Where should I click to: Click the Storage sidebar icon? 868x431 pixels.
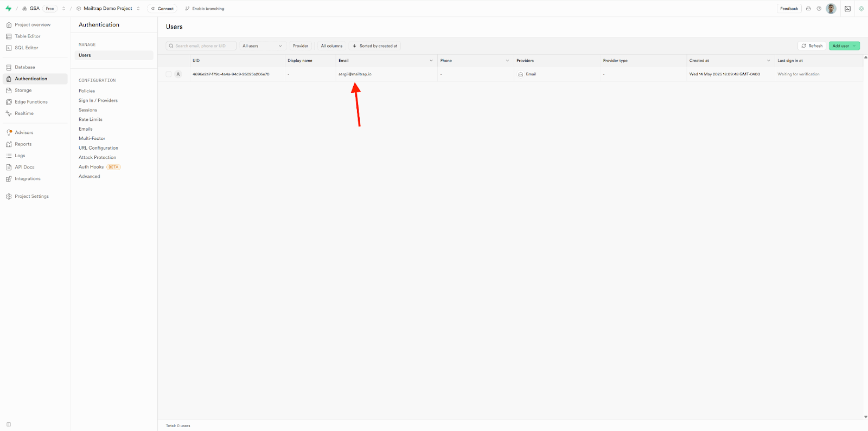9,91
